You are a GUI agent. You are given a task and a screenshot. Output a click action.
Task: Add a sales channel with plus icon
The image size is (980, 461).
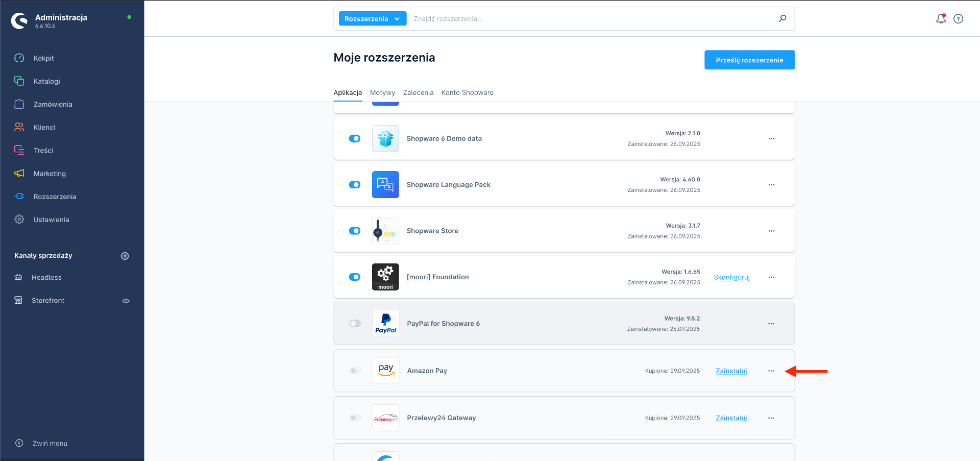click(125, 256)
